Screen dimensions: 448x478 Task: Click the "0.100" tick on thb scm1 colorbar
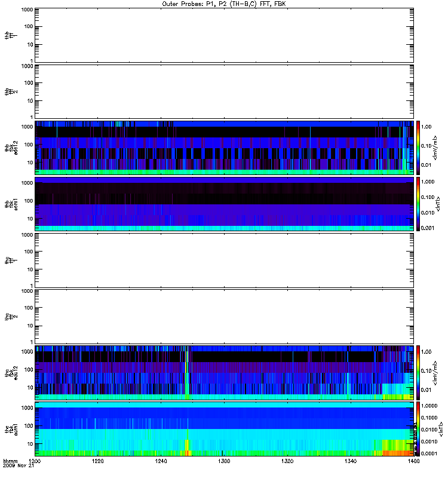pyautogui.click(x=428, y=197)
